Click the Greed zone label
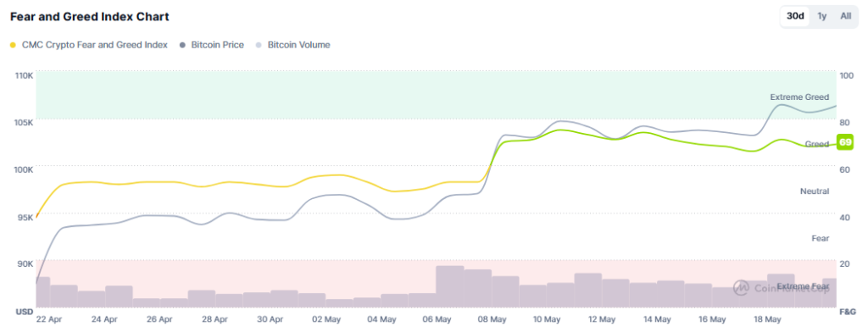This screenshot has width=868, height=332. (816, 145)
